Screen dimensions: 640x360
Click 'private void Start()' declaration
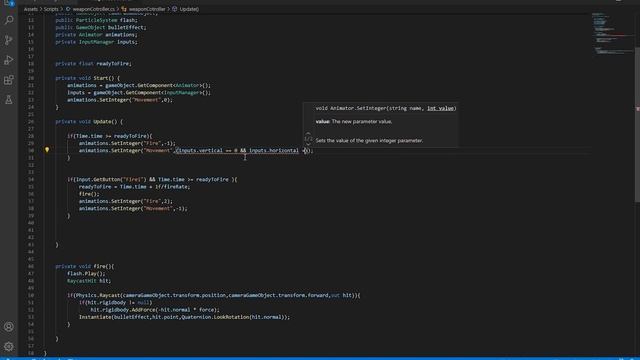88,78
